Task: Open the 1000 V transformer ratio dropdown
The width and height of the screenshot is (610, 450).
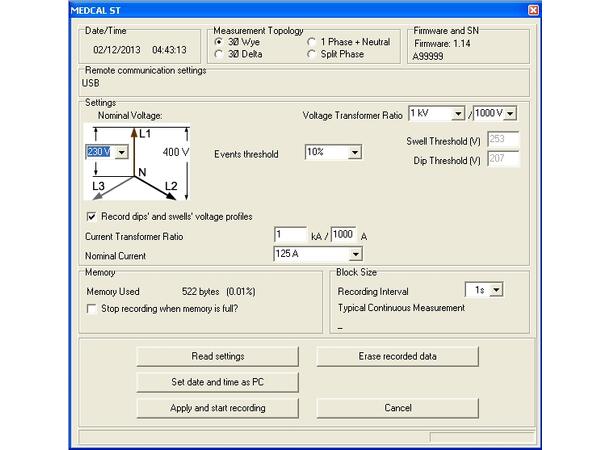Action: point(510,114)
